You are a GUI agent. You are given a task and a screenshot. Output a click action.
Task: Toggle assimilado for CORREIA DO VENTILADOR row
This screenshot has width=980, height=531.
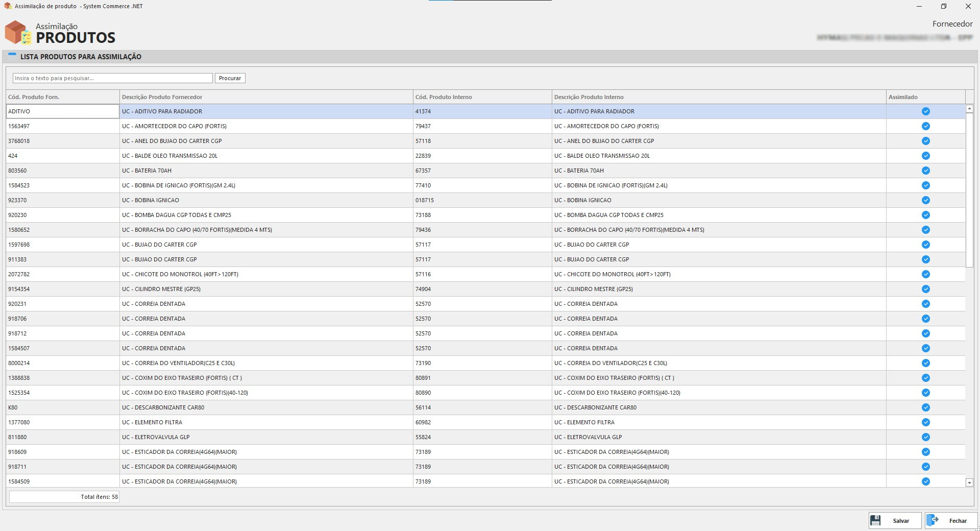point(925,363)
